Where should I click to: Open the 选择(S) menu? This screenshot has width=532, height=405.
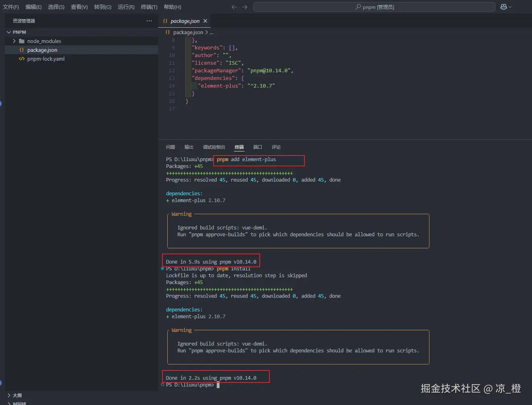[x=56, y=7]
